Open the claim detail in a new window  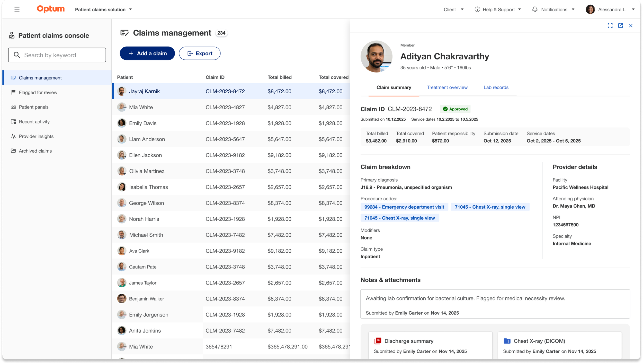click(620, 25)
